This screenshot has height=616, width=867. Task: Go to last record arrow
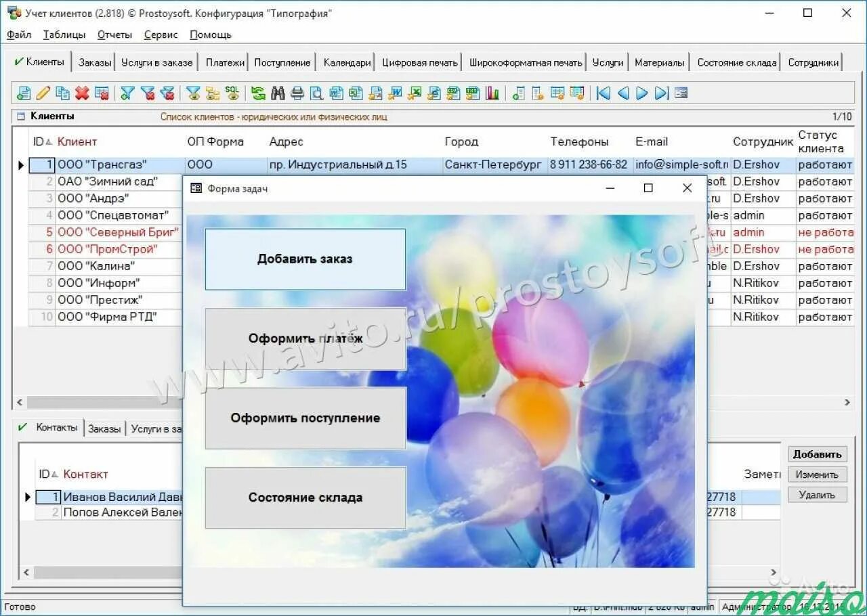coord(662,93)
